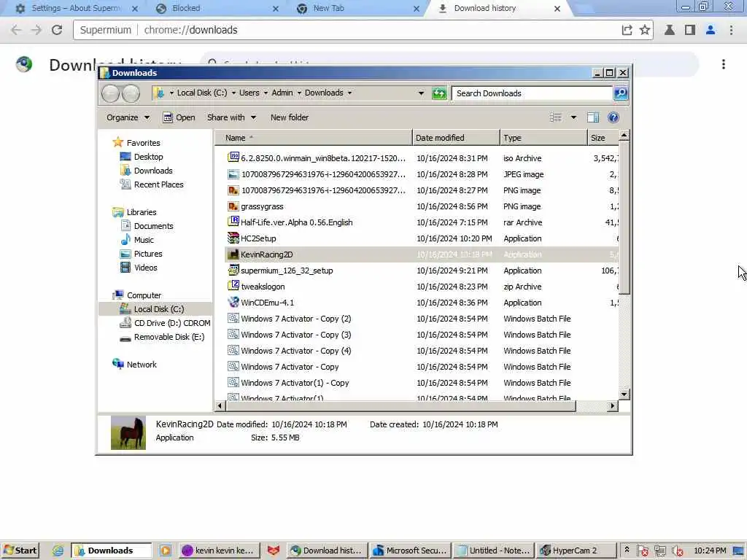Open Microsoft Security taskbar button

(x=410, y=551)
